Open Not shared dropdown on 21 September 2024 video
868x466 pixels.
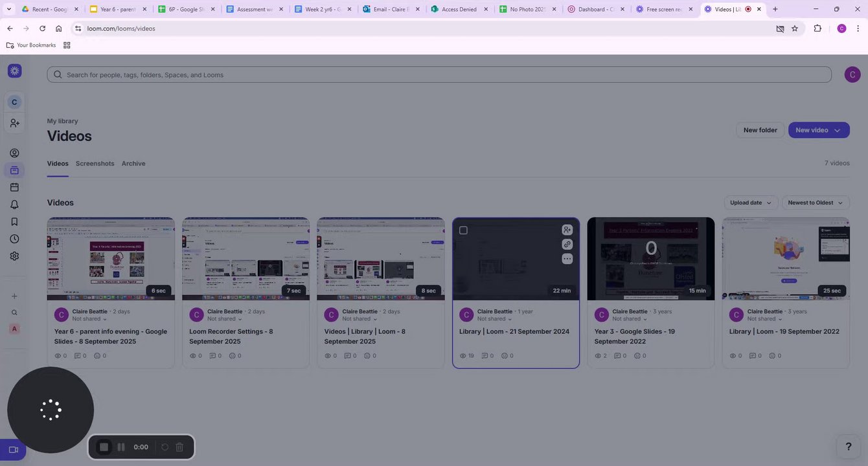click(x=494, y=319)
